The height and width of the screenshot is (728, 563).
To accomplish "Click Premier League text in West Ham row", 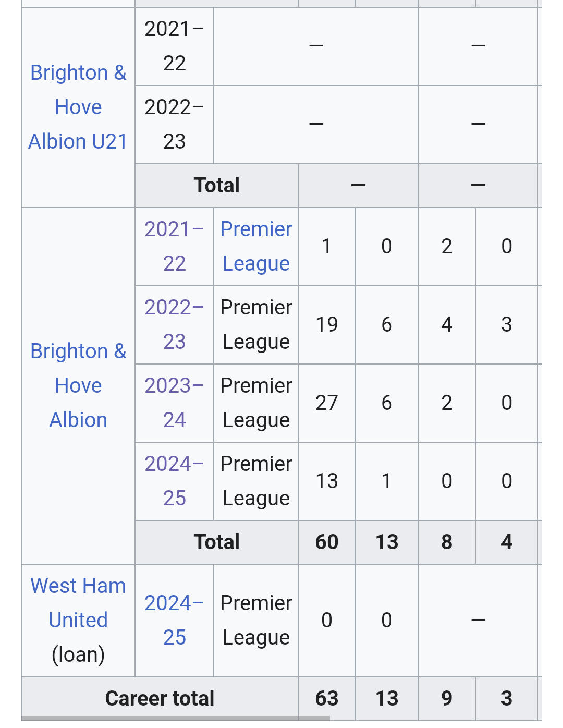I will 256,620.
